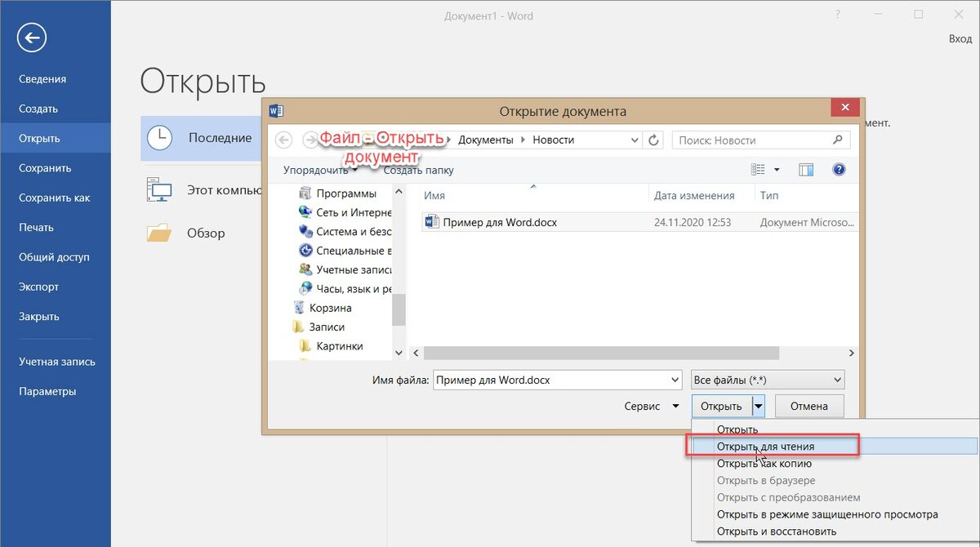Image resolution: width=980 pixels, height=547 pixels.
Task: Click the Новости breadcrumb segment
Action: [554, 140]
